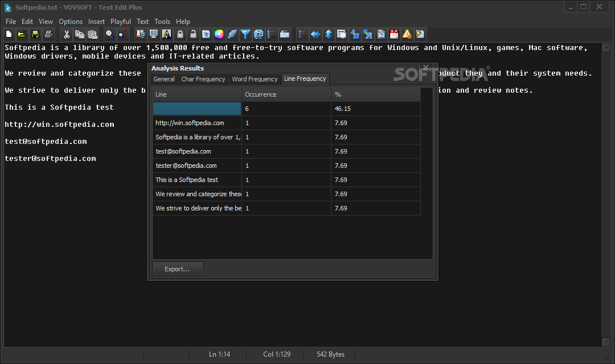This screenshot has height=364, width=615.
Task: Click the first lowercase-to-uppercase conversion icon
Action: pos(355,35)
